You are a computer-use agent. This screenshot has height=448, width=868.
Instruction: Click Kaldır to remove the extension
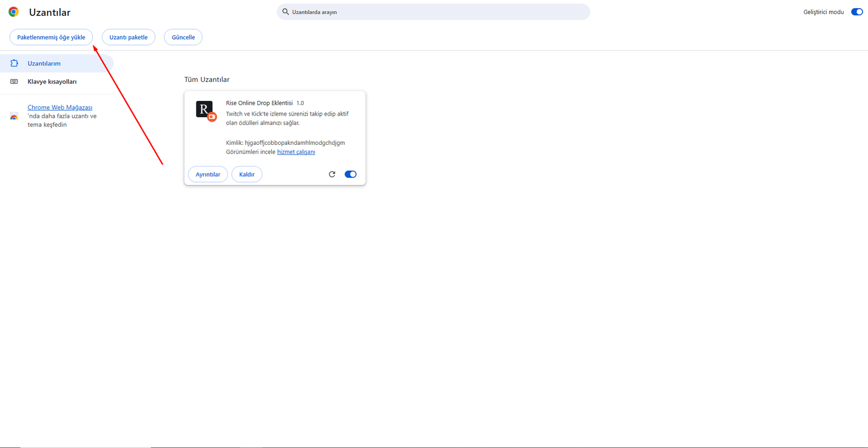(x=247, y=174)
